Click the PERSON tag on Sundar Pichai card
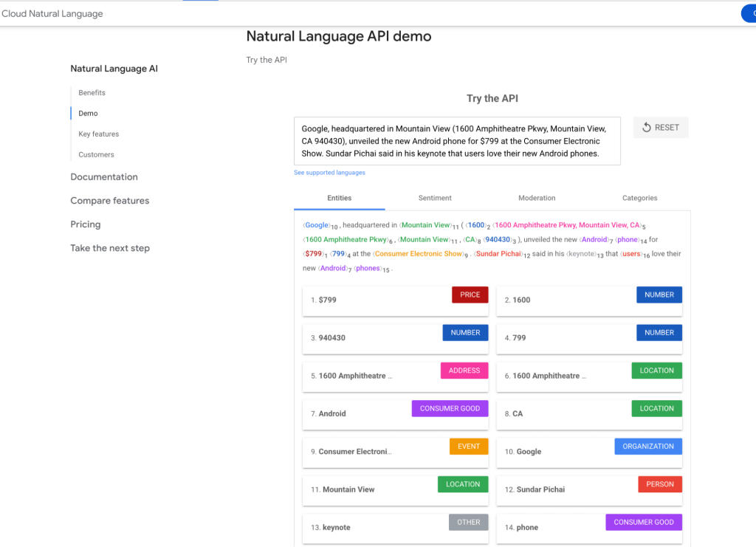The width and height of the screenshot is (756, 547). [660, 484]
